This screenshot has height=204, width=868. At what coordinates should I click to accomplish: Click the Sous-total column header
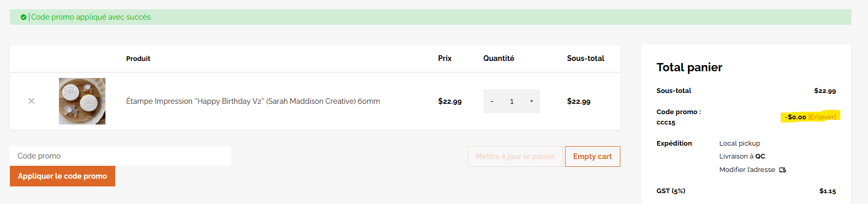pyautogui.click(x=585, y=58)
